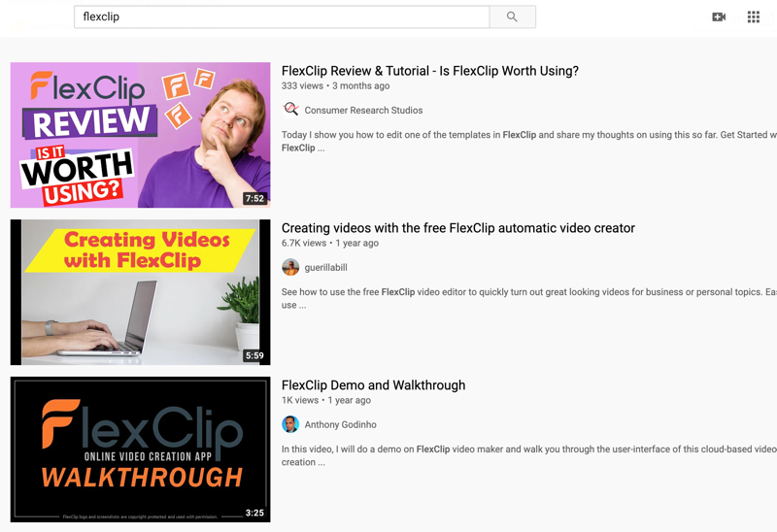Click Anthony Godinho channel avatar
Screen dimensions: 777x532
pyautogui.click(x=290, y=424)
